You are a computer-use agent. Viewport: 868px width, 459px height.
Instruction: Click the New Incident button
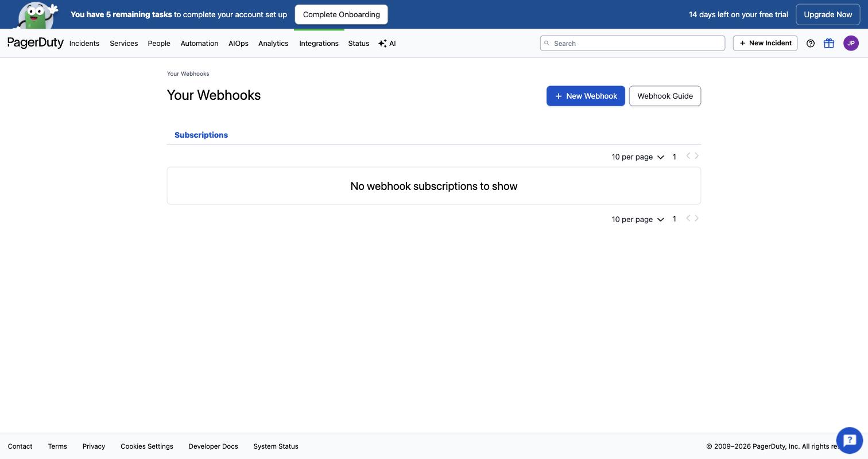(x=765, y=43)
